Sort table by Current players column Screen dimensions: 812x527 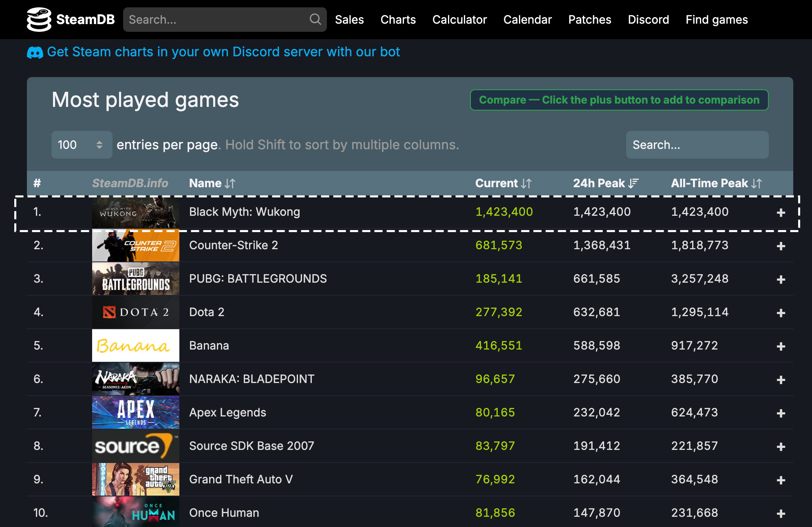click(503, 183)
